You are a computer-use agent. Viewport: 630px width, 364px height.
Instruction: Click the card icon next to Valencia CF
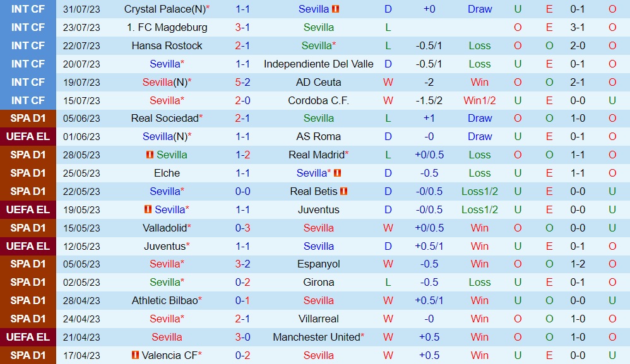(135, 356)
